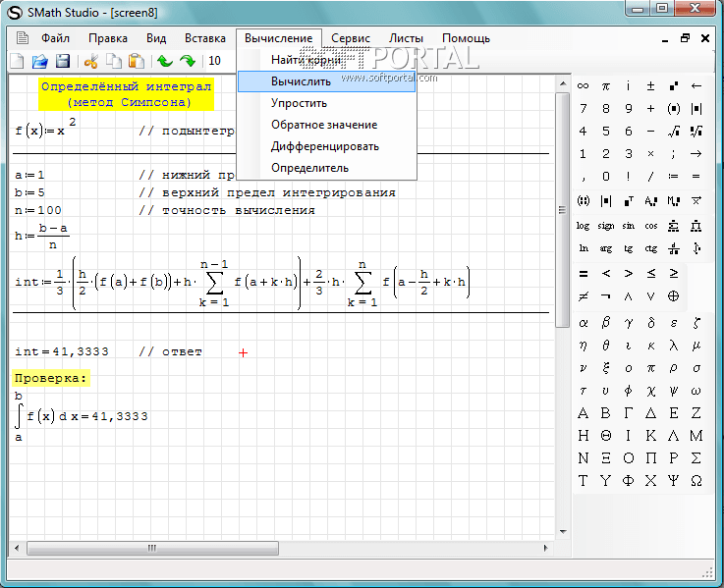724x588 pixels.
Task: Insert the infinity symbol from palette
Action: pos(584,85)
